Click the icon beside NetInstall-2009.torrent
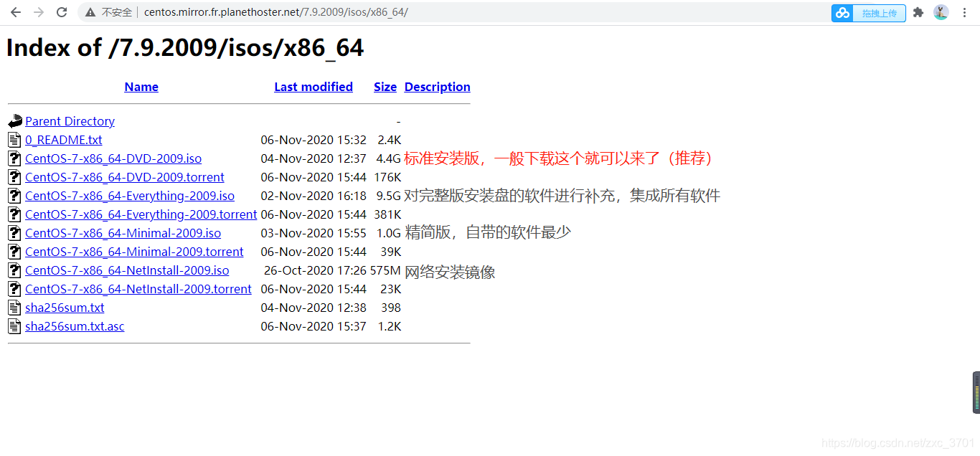The width and height of the screenshot is (980, 456). point(15,289)
